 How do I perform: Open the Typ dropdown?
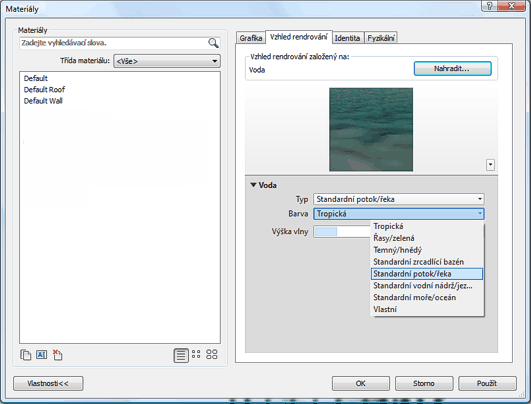pyautogui.click(x=399, y=199)
